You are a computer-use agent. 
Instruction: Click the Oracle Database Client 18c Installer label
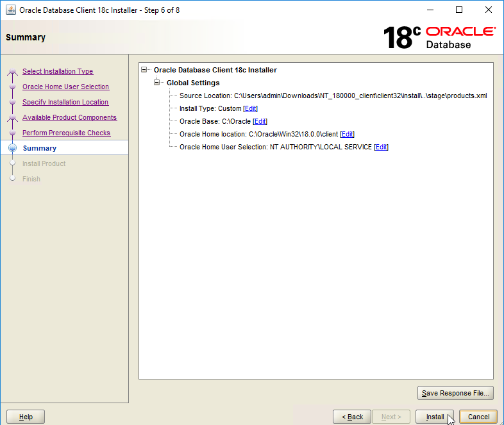tap(215, 70)
